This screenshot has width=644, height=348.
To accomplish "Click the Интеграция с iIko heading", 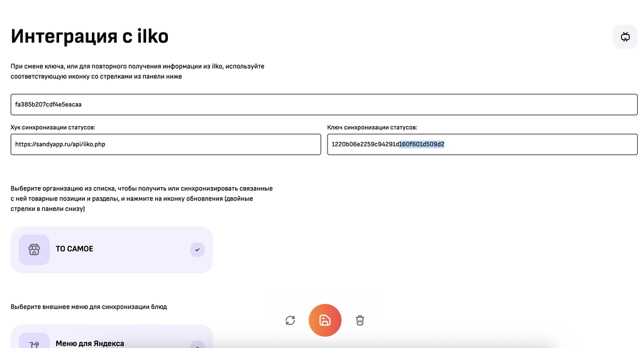I will 89,36.
